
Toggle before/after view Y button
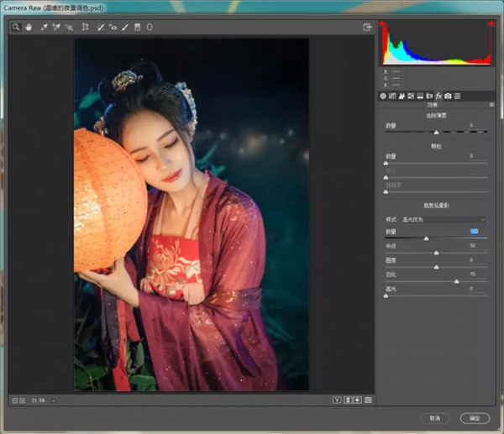pyautogui.click(x=336, y=400)
